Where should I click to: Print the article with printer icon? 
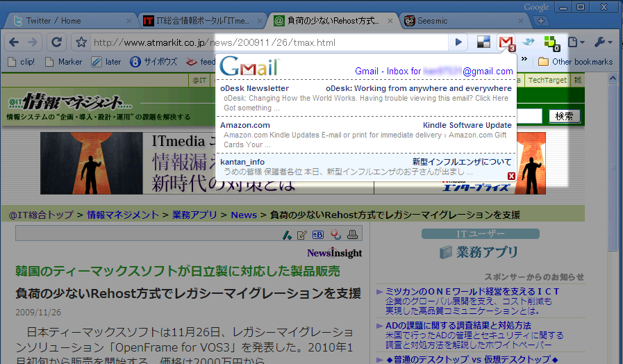[352, 235]
